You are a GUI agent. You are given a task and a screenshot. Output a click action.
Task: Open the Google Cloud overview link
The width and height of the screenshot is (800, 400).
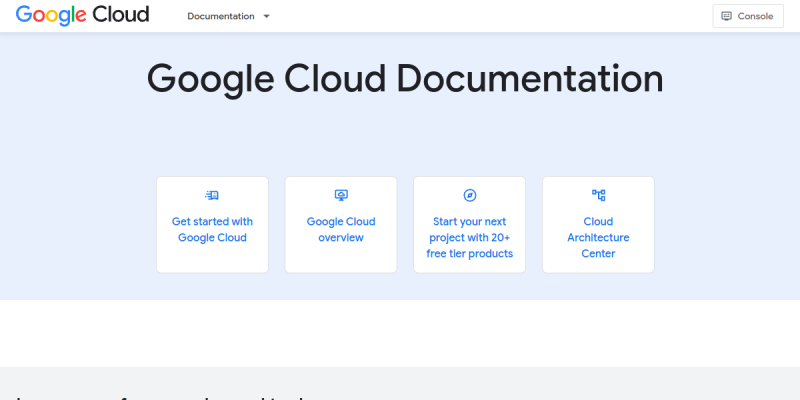pos(341,230)
